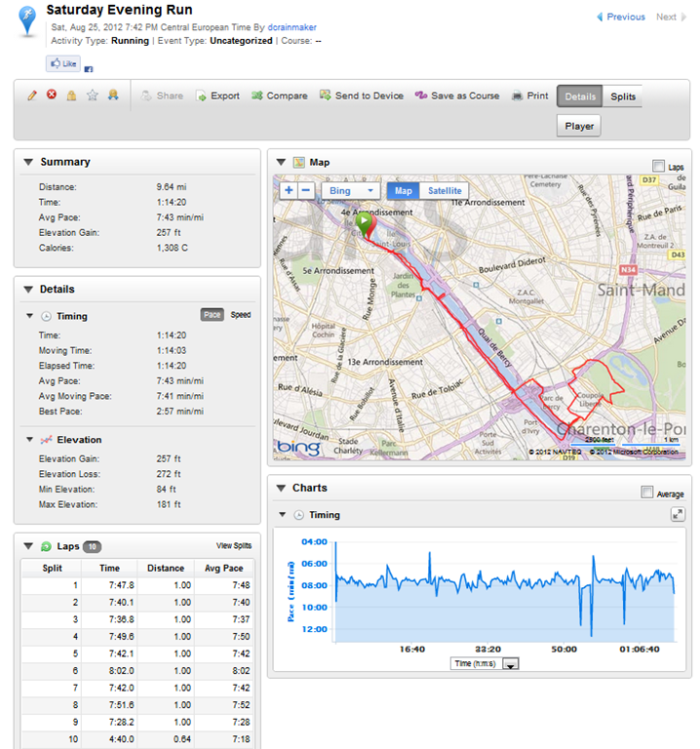Click the Facebook Like button
Image resolution: width=700 pixels, height=749 pixels.
pyautogui.click(x=62, y=64)
